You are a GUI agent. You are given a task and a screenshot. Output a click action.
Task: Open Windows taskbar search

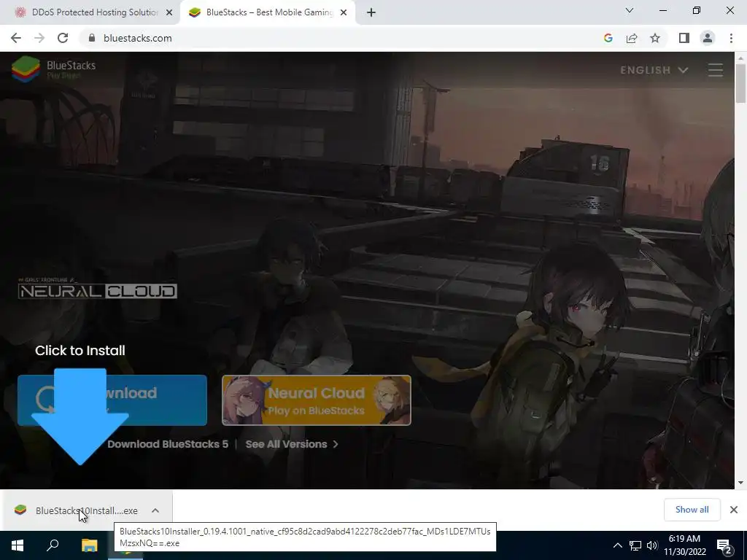point(53,545)
